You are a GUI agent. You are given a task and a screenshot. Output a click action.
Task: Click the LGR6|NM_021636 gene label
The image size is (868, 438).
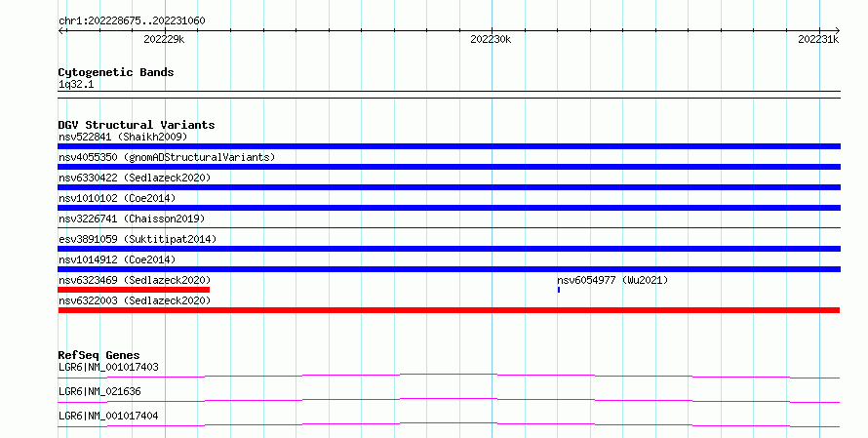click(x=99, y=391)
